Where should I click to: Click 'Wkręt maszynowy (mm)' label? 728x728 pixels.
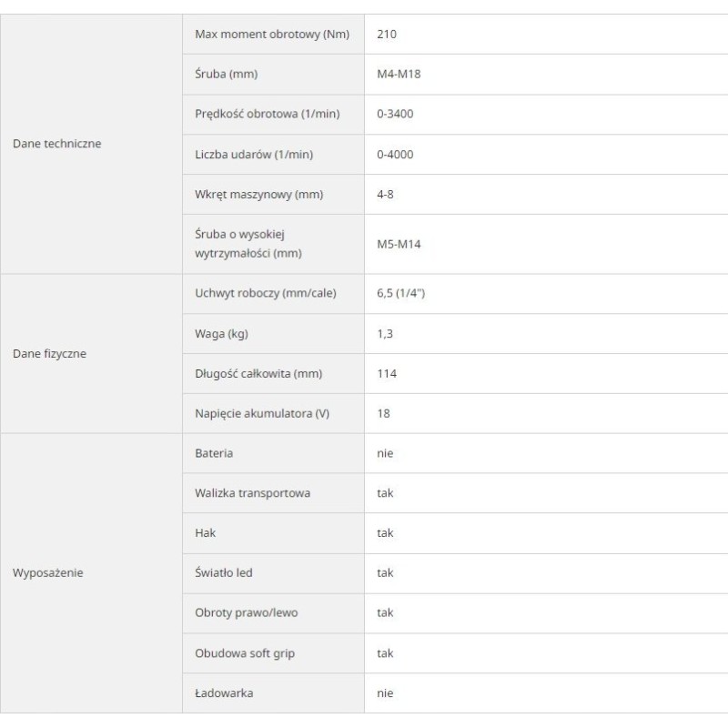[259, 195]
